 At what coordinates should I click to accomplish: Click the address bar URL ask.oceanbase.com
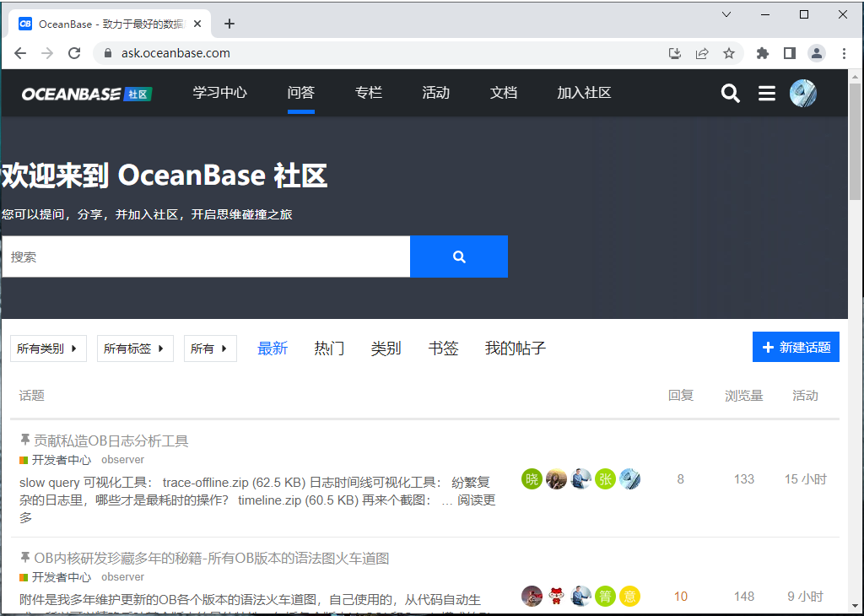point(175,53)
